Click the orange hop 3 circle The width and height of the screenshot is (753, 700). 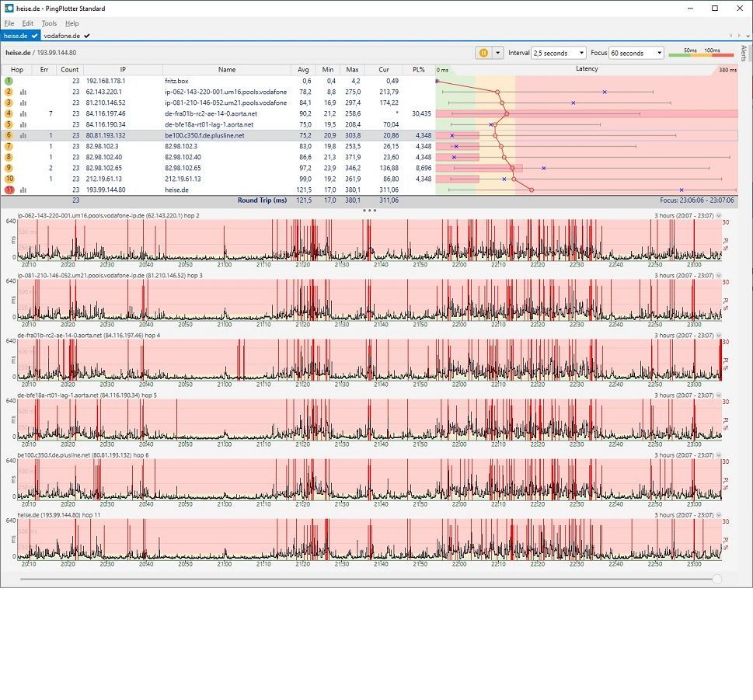pyautogui.click(x=9, y=103)
